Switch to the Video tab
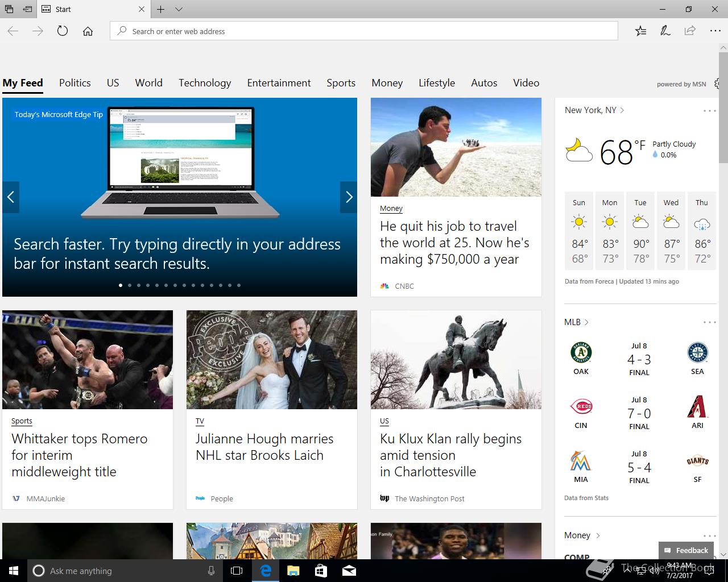The image size is (728, 582). (x=526, y=83)
